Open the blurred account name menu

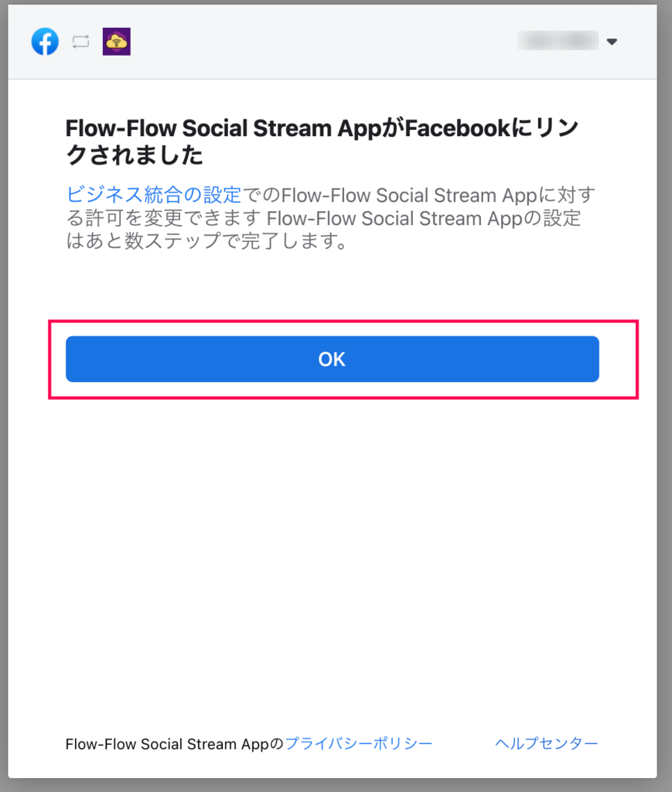pos(558,41)
